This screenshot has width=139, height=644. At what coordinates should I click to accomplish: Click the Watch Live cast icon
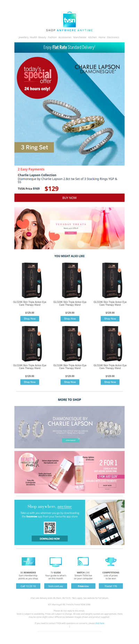83,561
